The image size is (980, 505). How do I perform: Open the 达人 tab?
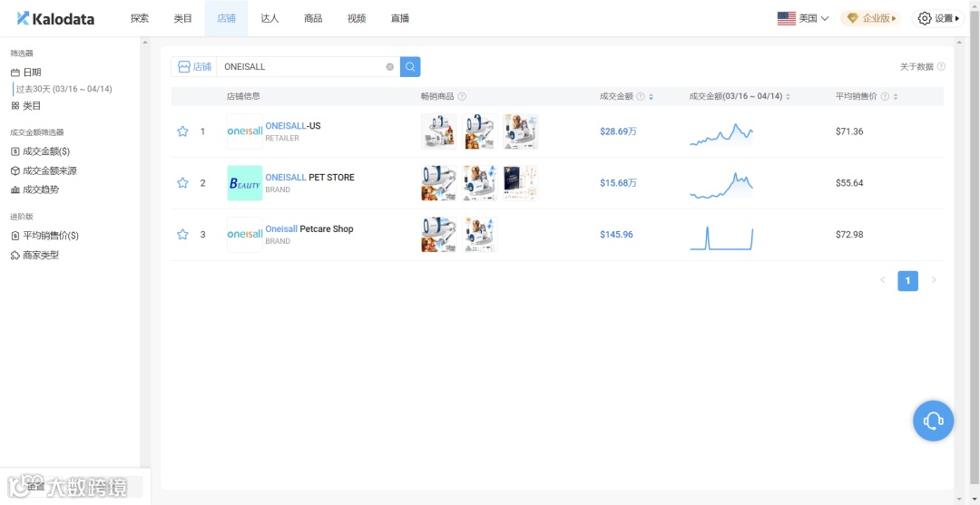tap(269, 18)
